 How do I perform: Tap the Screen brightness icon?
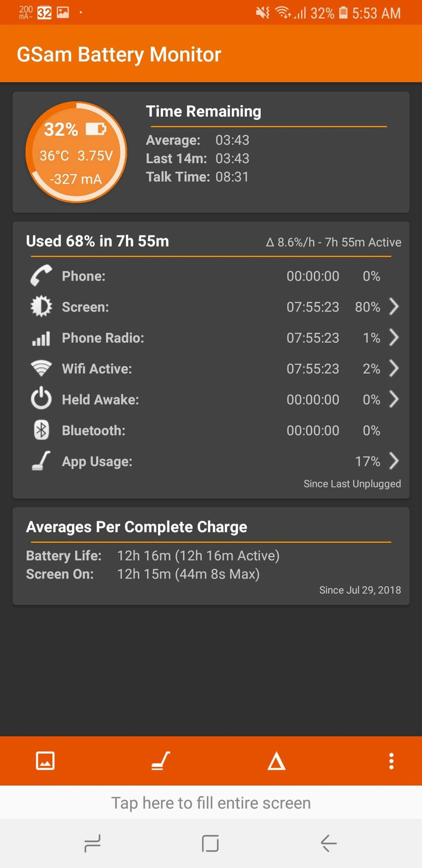click(41, 307)
